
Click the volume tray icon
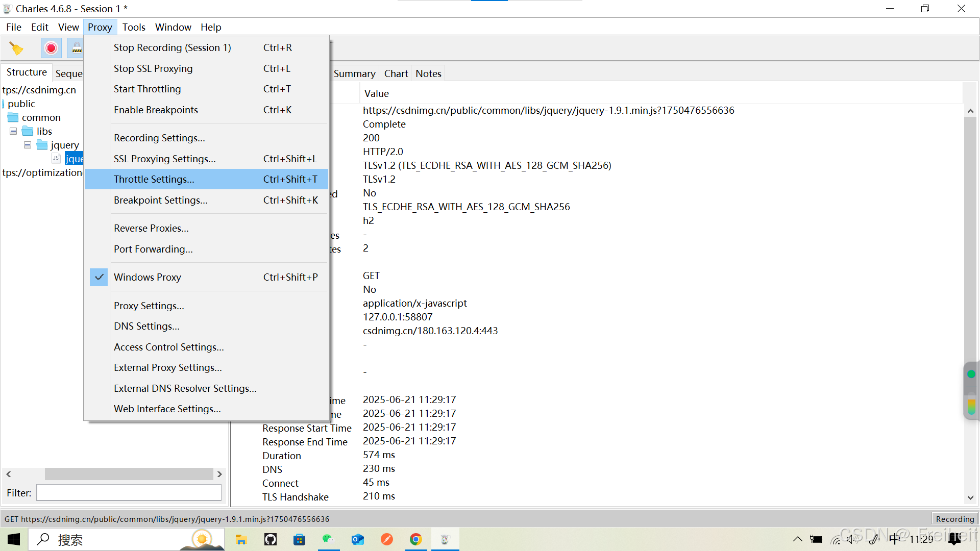(x=852, y=539)
